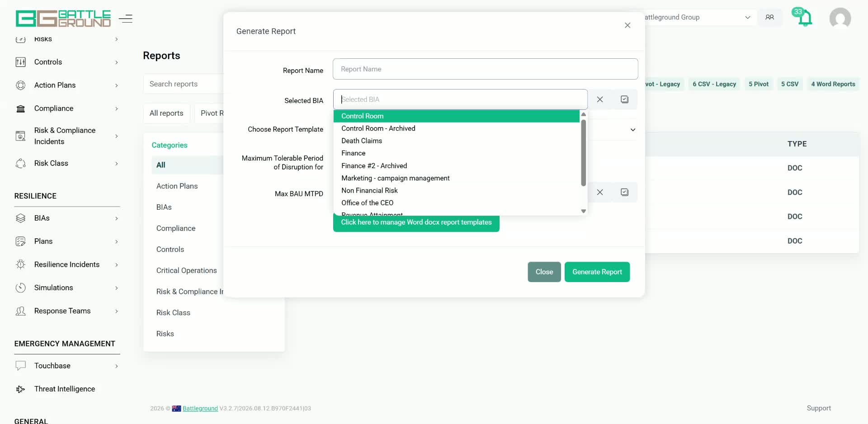Select Non Financial Risk option
The image size is (868, 424).
(457, 190)
